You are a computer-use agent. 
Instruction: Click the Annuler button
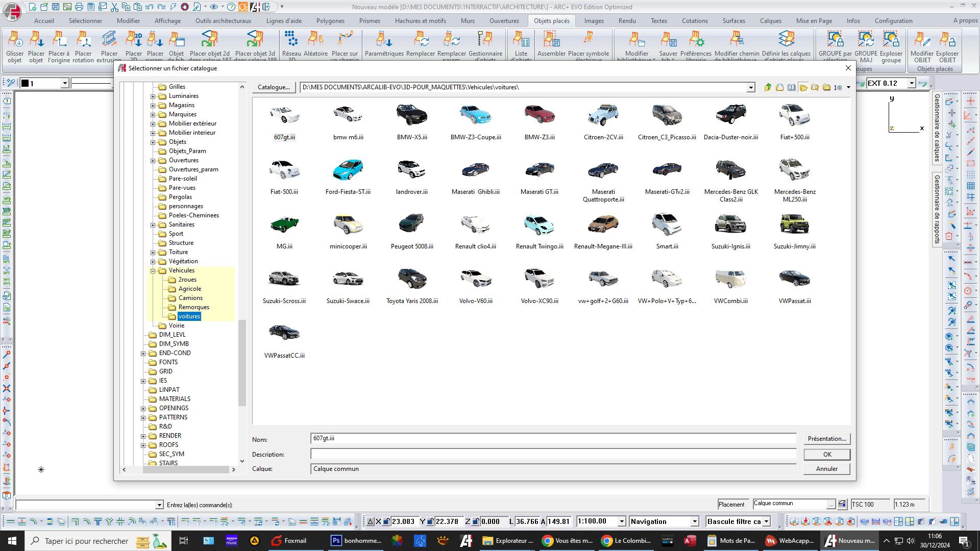[826, 469]
